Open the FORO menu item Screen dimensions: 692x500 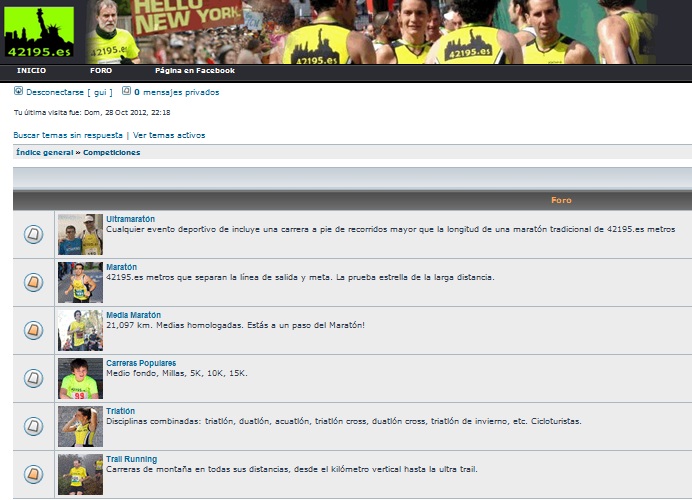[x=100, y=71]
